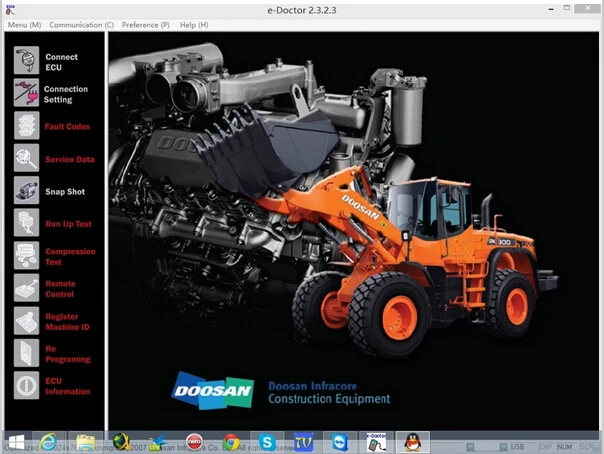Click the Fault Codes traffic-light icon

pyautogui.click(x=27, y=126)
